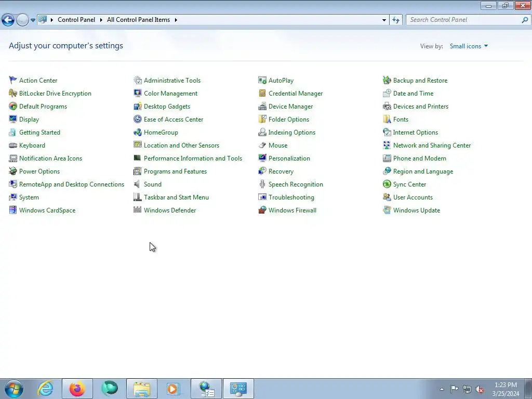532x399 pixels.
Task: Click the Default Programs icon
Action: click(x=13, y=106)
